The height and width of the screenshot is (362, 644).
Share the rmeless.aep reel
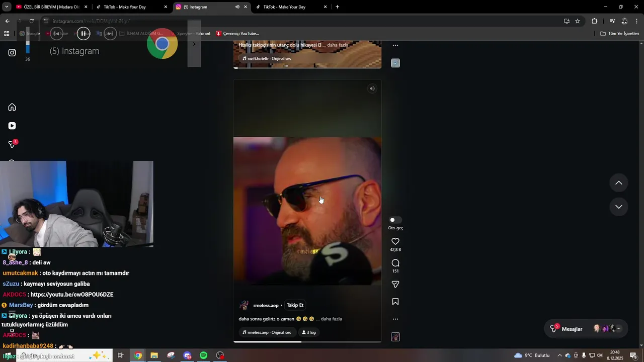pos(395,285)
